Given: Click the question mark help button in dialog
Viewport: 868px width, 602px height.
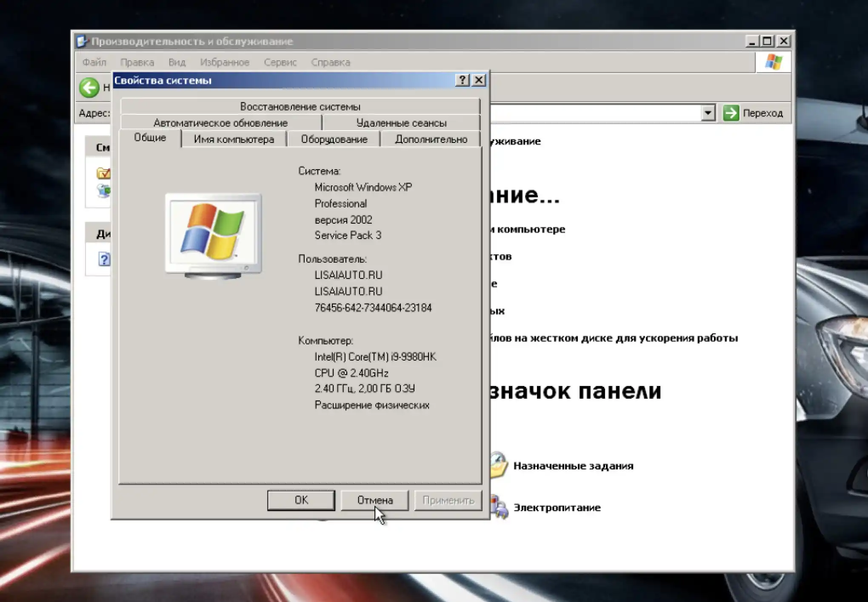Looking at the screenshot, I should pos(462,80).
